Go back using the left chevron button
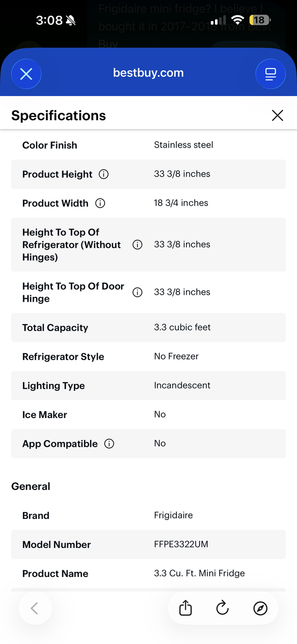Image resolution: width=297 pixels, height=644 pixels. pyautogui.click(x=35, y=608)
